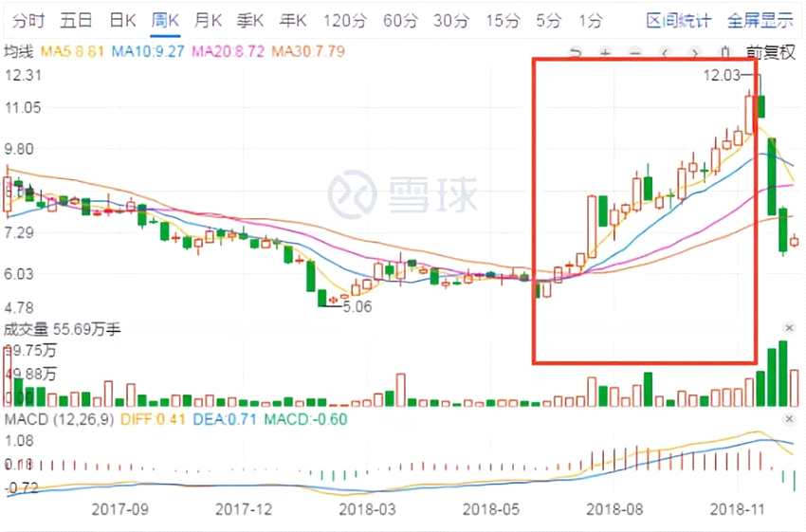Click the candlestick style icon beside 前复权

click(x=725, y=52)
